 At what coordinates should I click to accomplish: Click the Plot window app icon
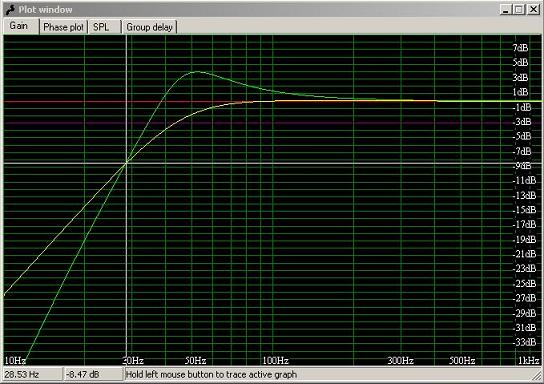(x=10, y=10)
